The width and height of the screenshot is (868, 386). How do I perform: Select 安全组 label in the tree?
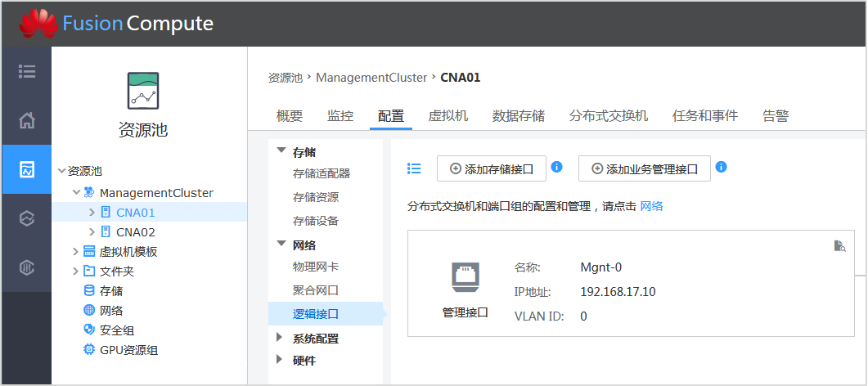[x=117, y=330]
